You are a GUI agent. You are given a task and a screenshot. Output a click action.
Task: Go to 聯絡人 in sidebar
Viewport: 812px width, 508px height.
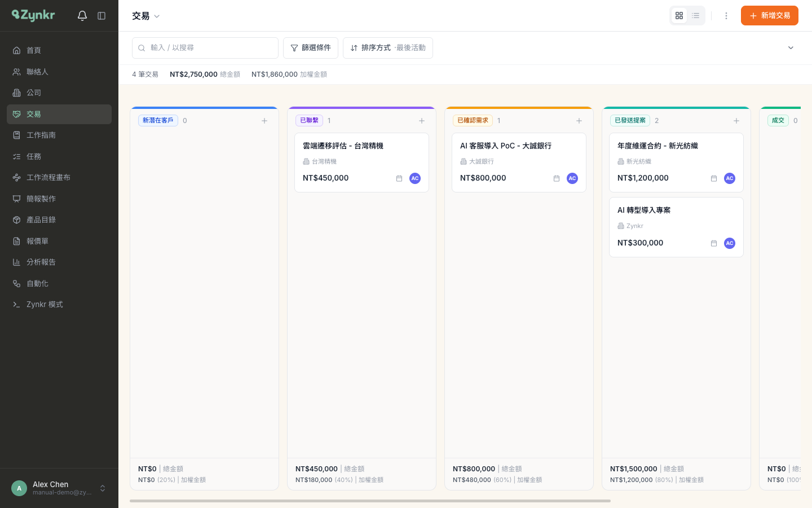[x=59, y=72]
